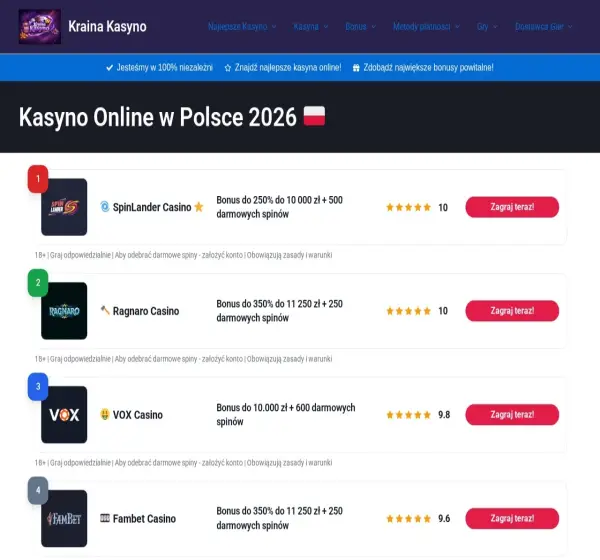Click the 'Kasyno Online w Polsce 2026' heading
Viewport: 600px width, 560px height.
[158, 117]
